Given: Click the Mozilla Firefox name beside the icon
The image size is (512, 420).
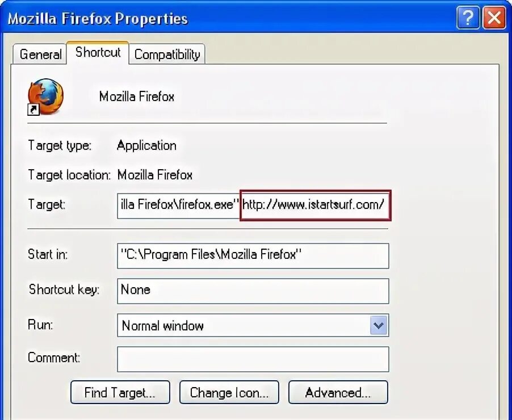Looking at the screenshot, I should click(x=136, y=96).
